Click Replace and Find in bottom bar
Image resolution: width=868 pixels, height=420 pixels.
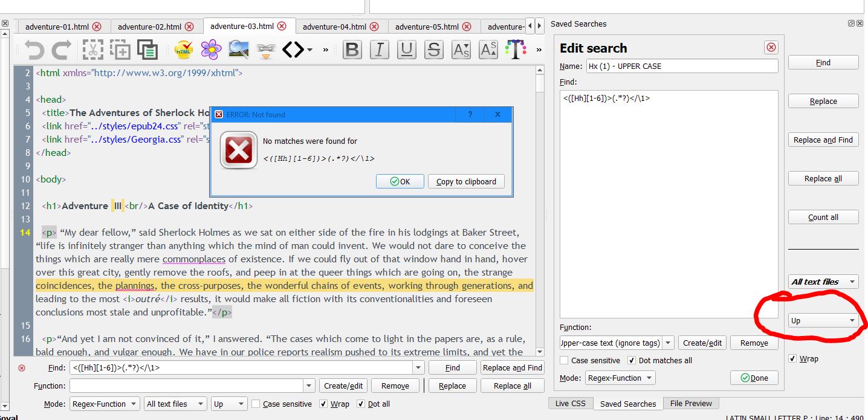pyautogui.click(x=513, y=367)
